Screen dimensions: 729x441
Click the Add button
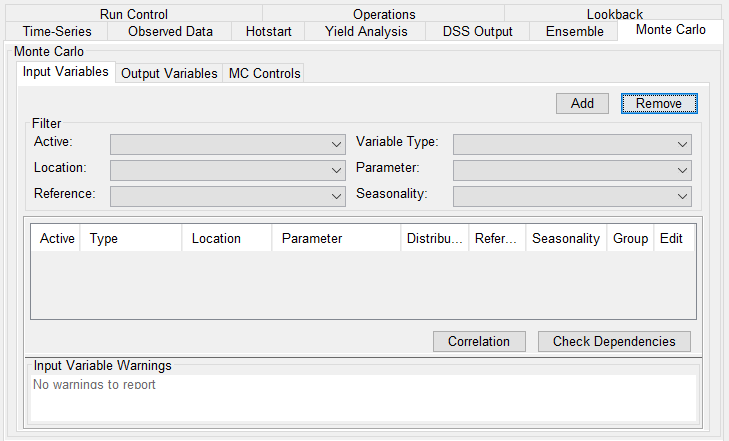coord(582,103)
